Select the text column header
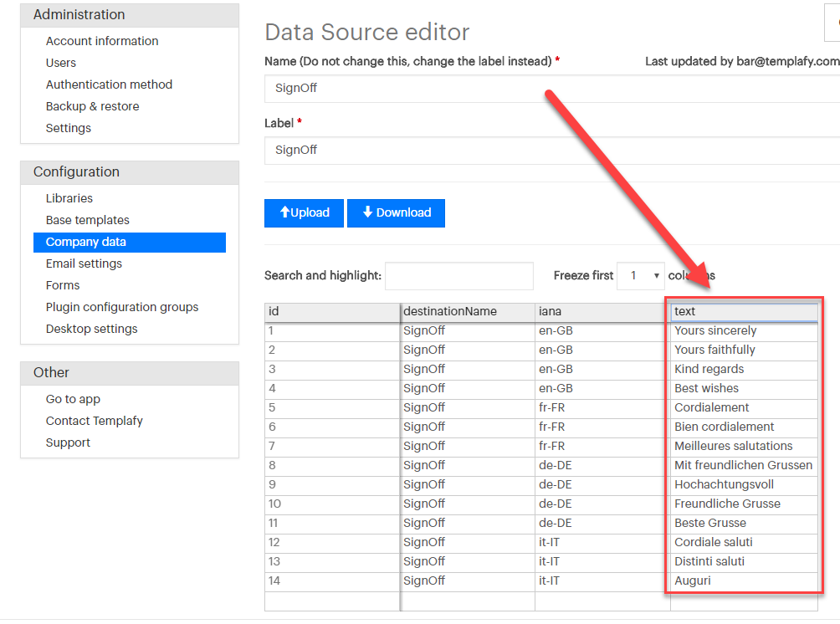The image size is (840, 624). [744, 312]
